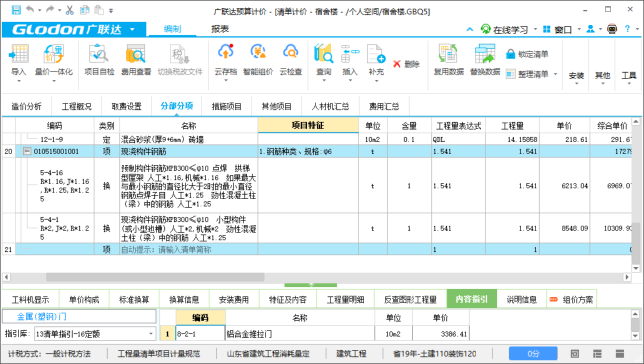Image resolution: width=644 pixels, height=364 pixels.
Task: Open quick access toolbar customize arrow
Action: [x=111, y=10]
